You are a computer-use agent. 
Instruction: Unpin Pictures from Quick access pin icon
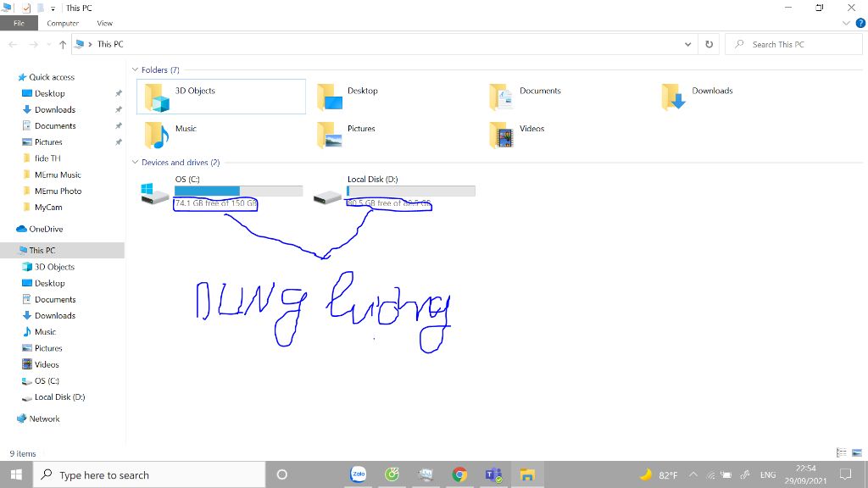pos(119,142)
